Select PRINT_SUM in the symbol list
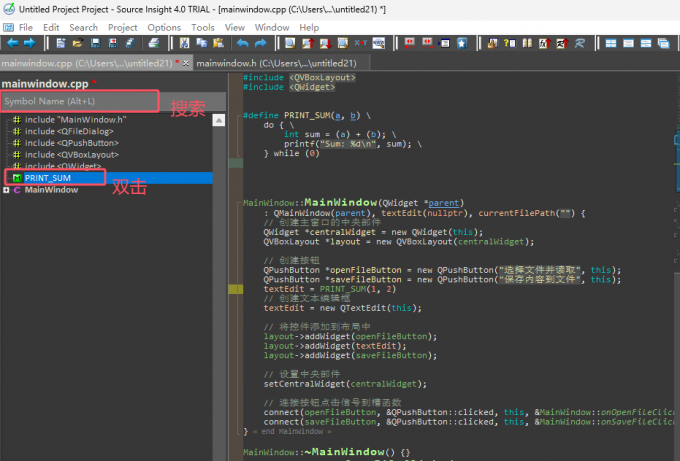The width and height of the screenshot is (680, 461). pyautogui.click(x=48, y=178)
